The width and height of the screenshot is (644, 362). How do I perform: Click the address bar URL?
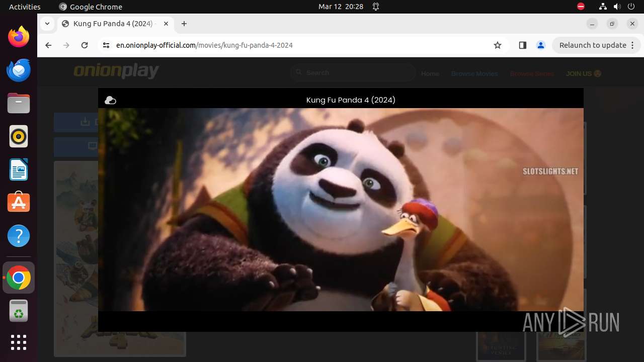click(x=204, y=45)
